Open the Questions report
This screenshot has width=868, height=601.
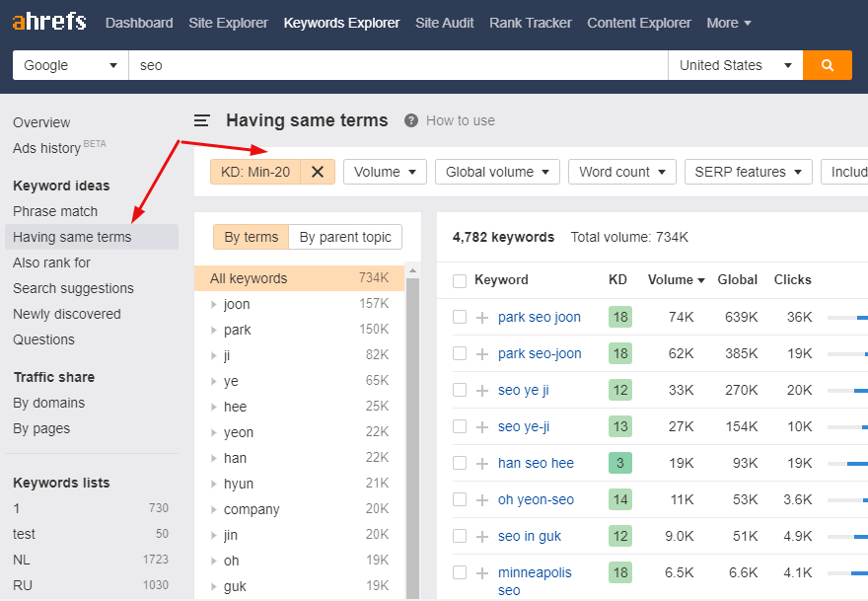click(x=43, y=339)
